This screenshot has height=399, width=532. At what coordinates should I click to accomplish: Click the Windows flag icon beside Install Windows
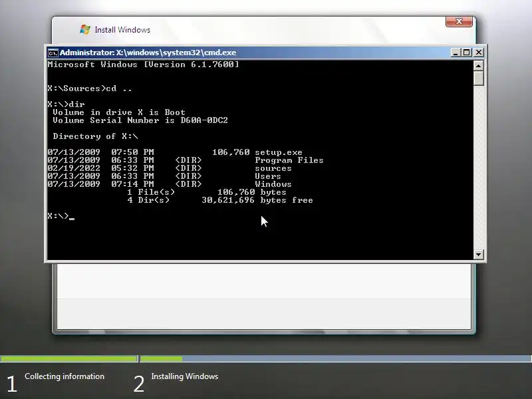[x=85, y=29]
